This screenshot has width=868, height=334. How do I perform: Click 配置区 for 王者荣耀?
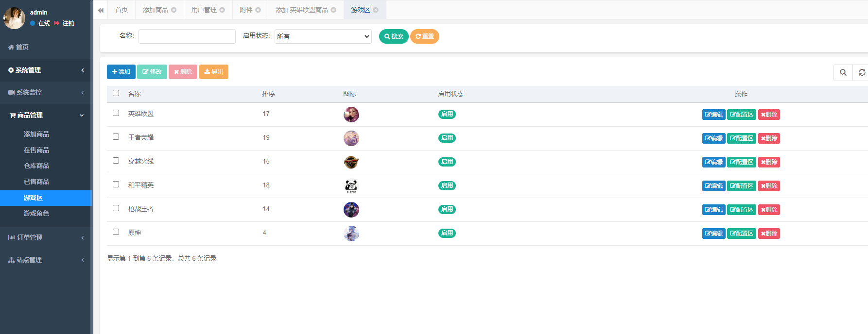pos(741,138)
